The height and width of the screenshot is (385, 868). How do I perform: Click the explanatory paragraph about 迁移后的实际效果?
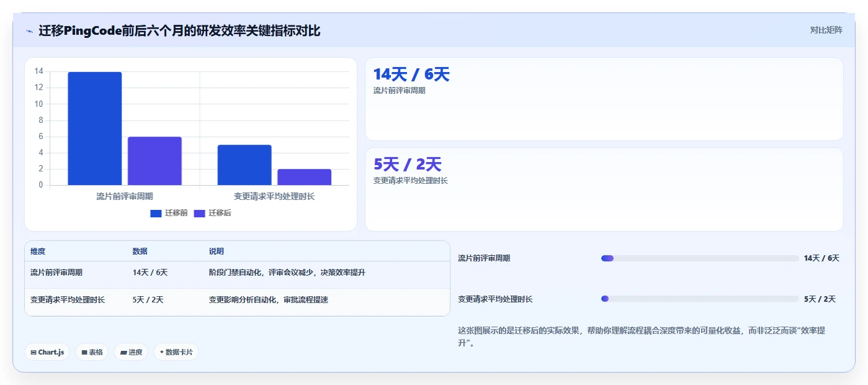(642, 337)
